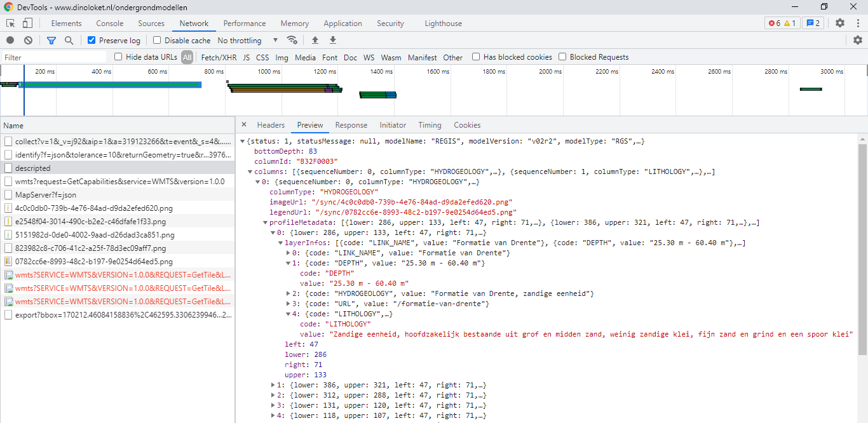Check Hide data URLs option
The image size is (868, 423).
(118, 57)
